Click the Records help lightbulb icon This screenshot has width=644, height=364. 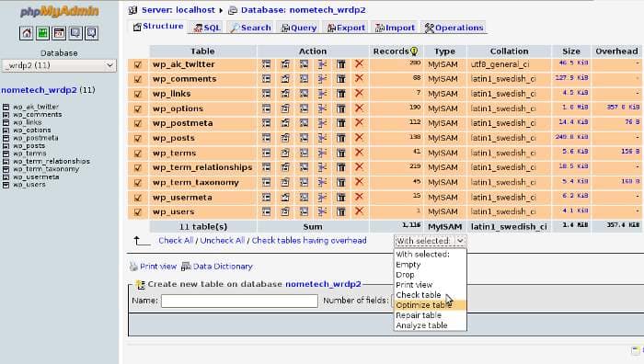click(x=414, y=51)
